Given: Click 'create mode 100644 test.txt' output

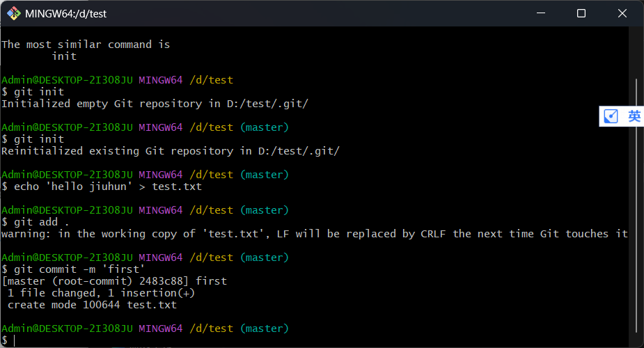Looking at the screenshot, I should click(x=93, y=305).
